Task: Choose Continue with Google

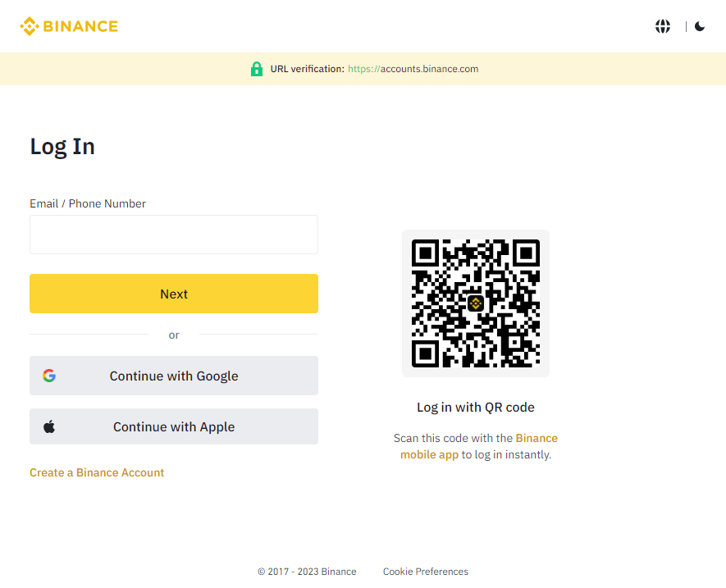Action: pos(174,375)
